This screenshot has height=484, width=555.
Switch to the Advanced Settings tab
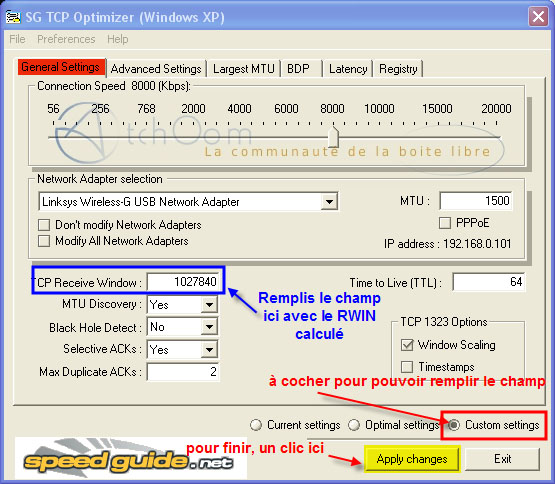pyautogui.click(x=156, y=69)
